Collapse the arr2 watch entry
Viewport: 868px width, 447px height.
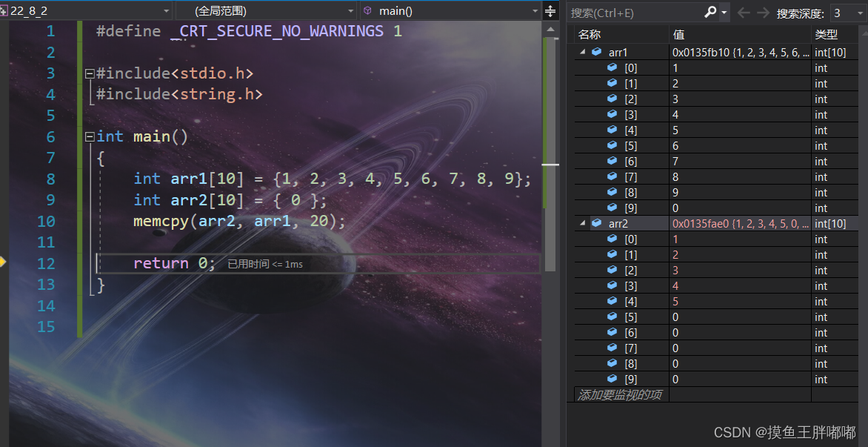(x=582, y=223)
